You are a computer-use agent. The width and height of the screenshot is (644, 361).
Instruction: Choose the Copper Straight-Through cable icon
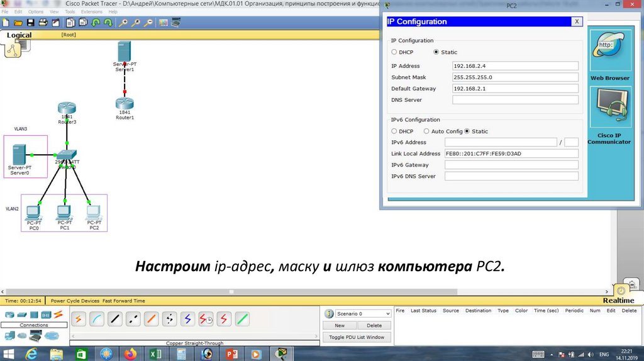pos(115,319)
